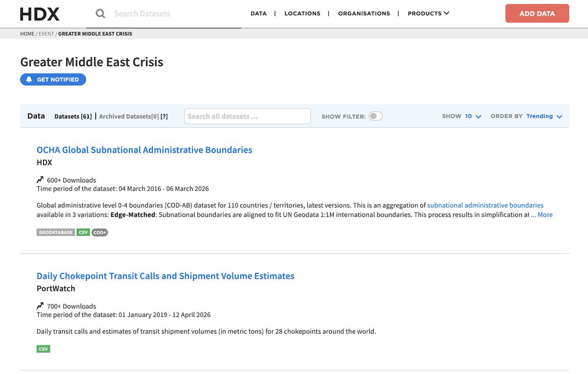Go to HOME breadcrumb
This screenshot has height=374, width=588.
pyautogui.click(x=27, y=34)
